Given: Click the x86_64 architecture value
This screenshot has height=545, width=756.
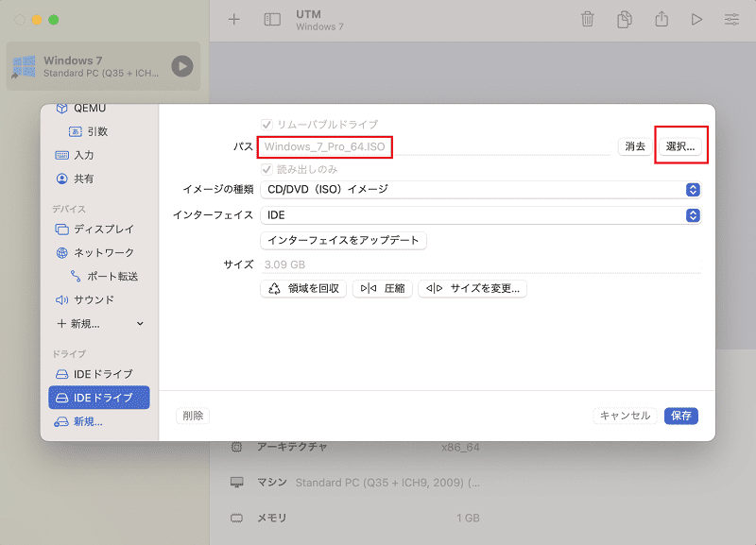Looking at the screenshot, I should tap(460, 447).
